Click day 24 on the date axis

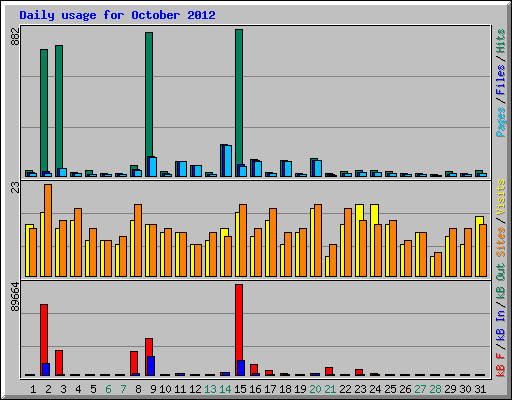375,389
